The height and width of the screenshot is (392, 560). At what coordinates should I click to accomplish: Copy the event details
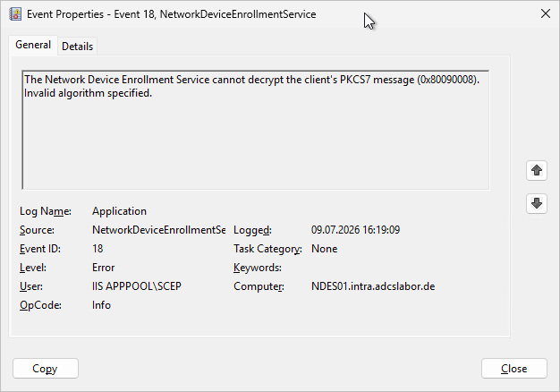pyautogui.click(x=46, y=369)
